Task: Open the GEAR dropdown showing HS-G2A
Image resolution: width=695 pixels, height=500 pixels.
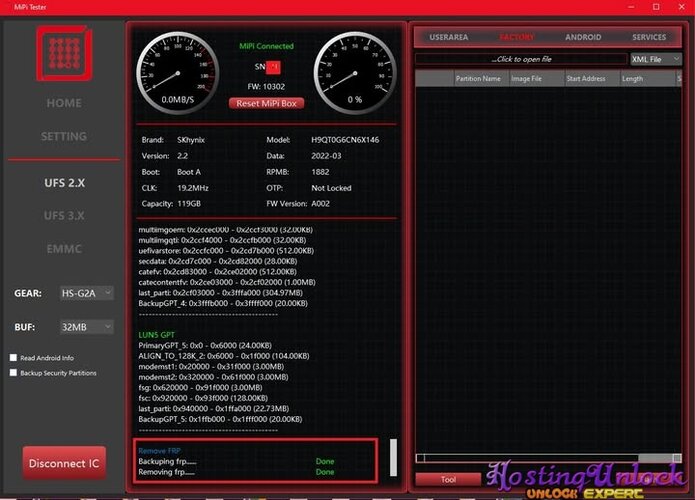Action: [x=86, y=293]
